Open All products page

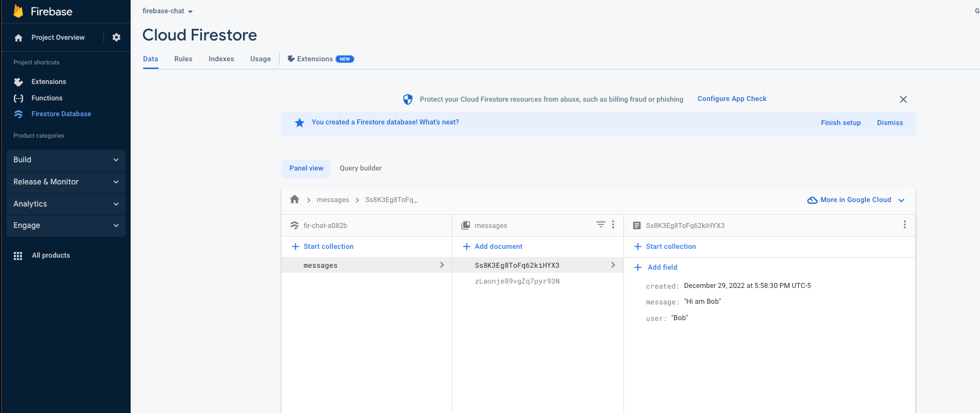click(x=51, y=256)
